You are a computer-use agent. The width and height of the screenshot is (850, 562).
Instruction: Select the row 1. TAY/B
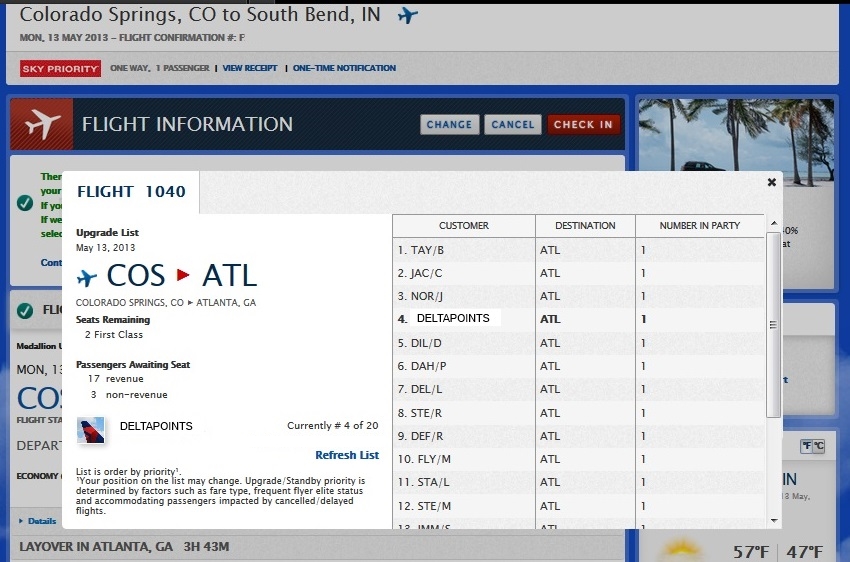(578, 250)
